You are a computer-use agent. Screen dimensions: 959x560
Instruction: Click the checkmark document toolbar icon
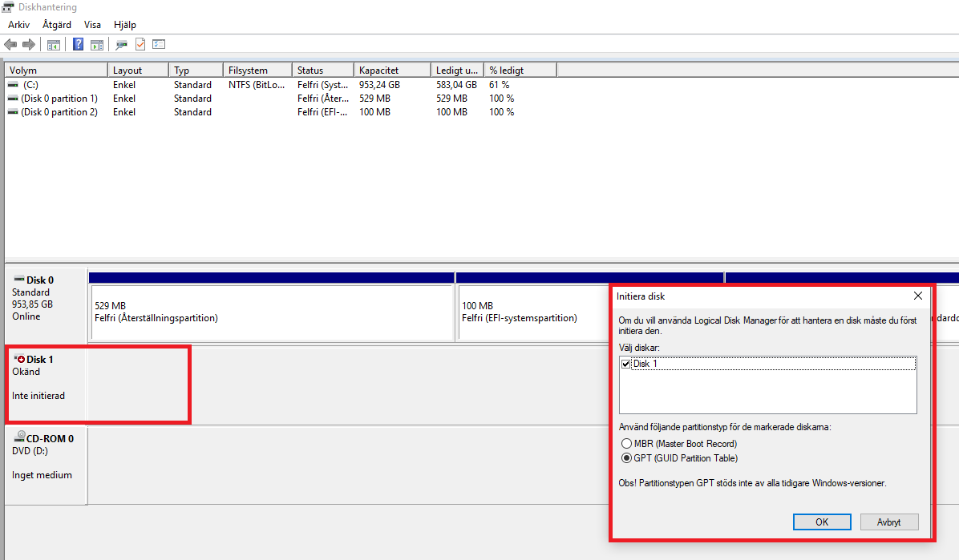coord(140,44)
